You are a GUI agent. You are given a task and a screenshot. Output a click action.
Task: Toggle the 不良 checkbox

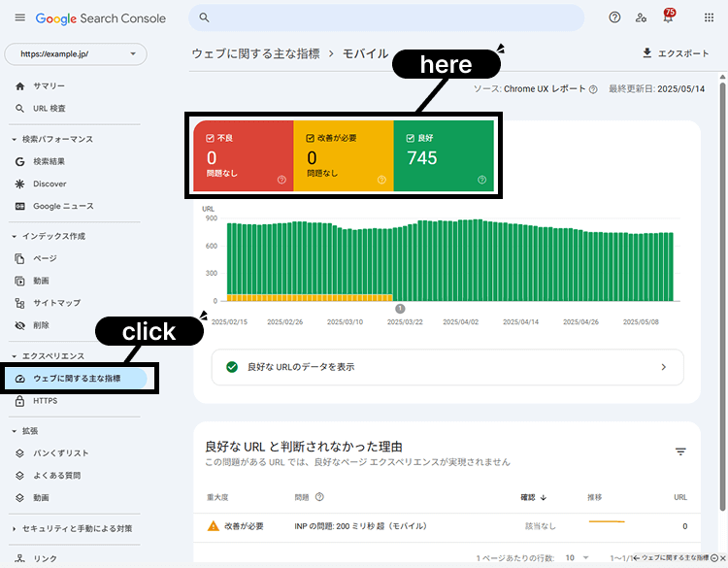coord(212,138)
